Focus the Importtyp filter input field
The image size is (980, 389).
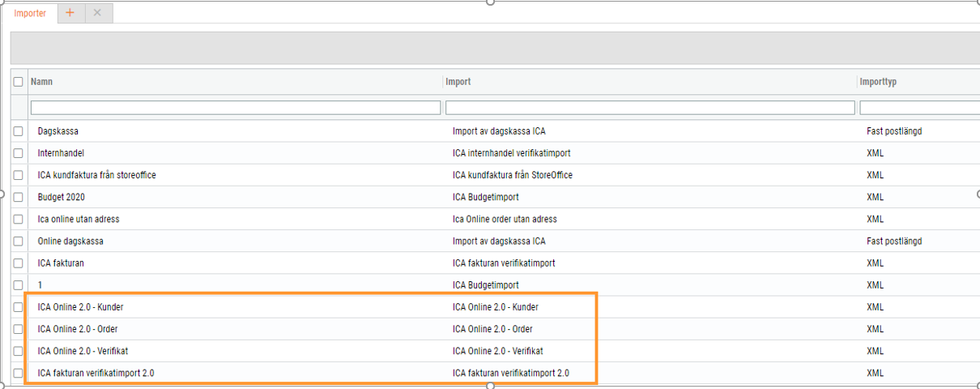pyautogui.click(x=919, y=108)
